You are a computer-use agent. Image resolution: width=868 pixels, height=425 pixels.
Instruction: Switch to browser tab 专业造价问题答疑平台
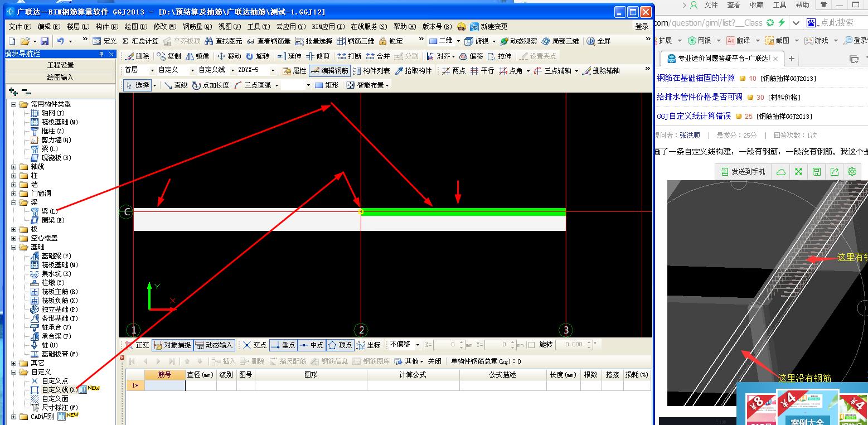click(722, 59)
